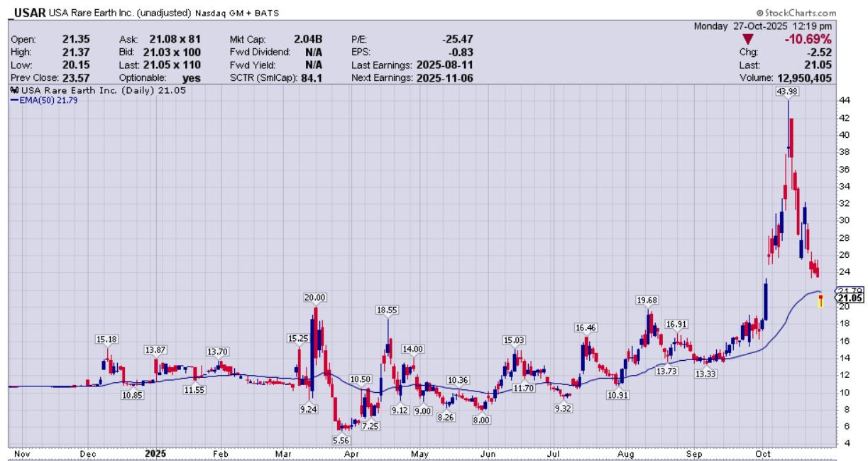Click the Mkt Cap value 2.04B
The width and height of the screenshot is (868, 461).
click(309, 40)
